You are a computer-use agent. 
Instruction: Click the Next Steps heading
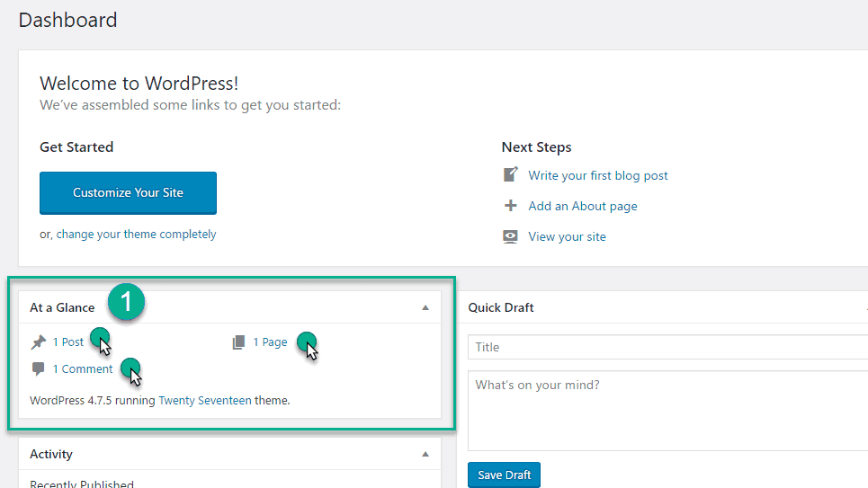point(536,147)
